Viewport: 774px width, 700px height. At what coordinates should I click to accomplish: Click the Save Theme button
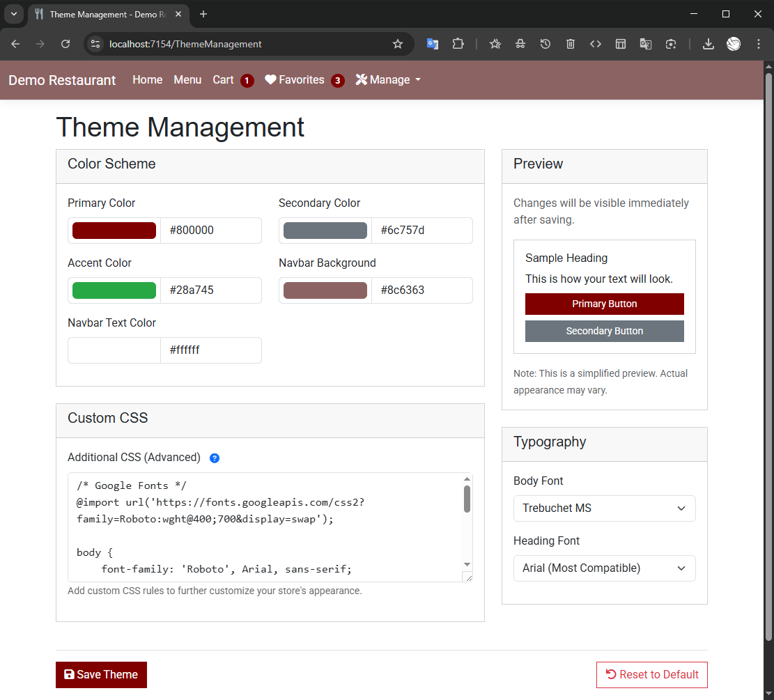[101, 675]
